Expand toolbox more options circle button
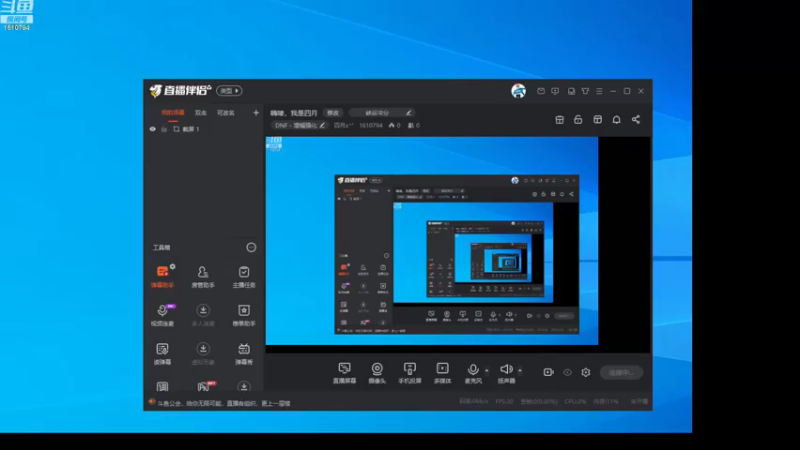 point(251,247)
